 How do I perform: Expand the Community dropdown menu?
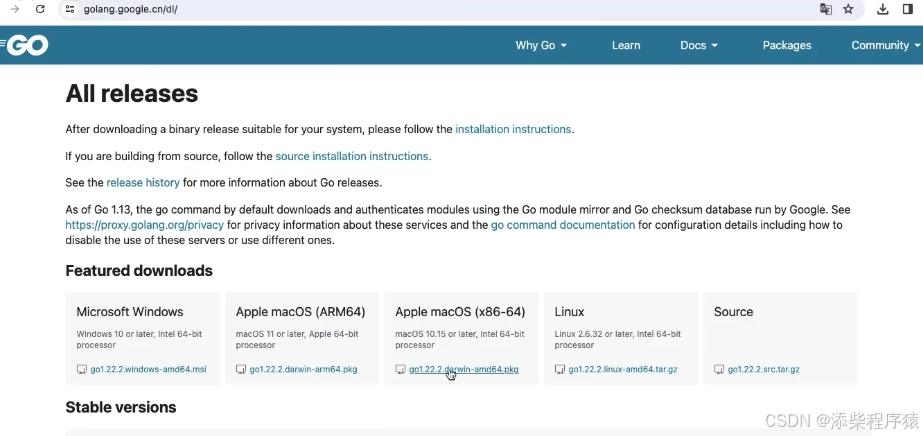pyautogui.click(x=885, y=45)
